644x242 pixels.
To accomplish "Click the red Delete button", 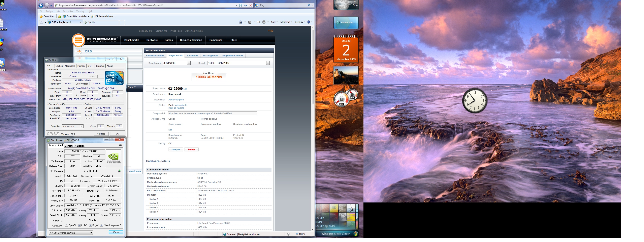I will pos(192,150).
